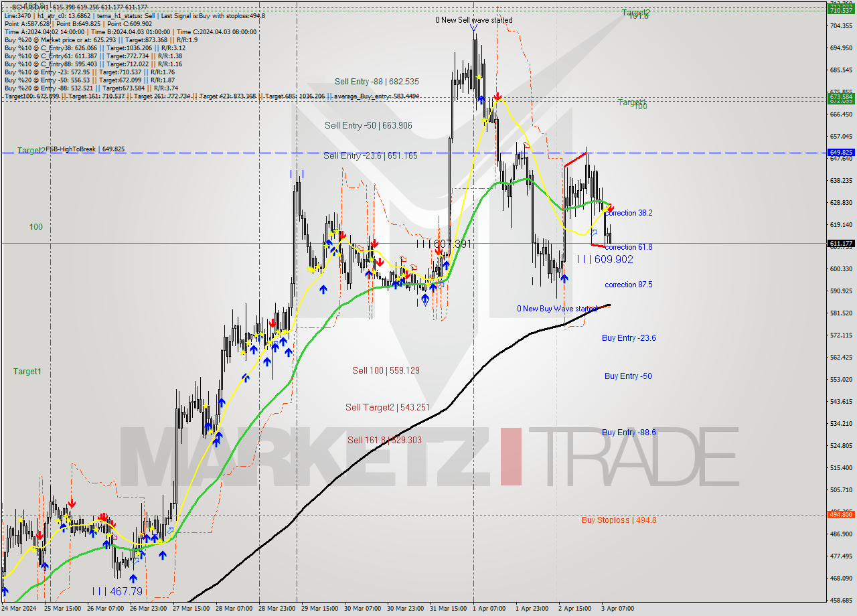857x616 pixels.
Task: Select the green 710.537 price tag on axis
Action: [841, 10]
